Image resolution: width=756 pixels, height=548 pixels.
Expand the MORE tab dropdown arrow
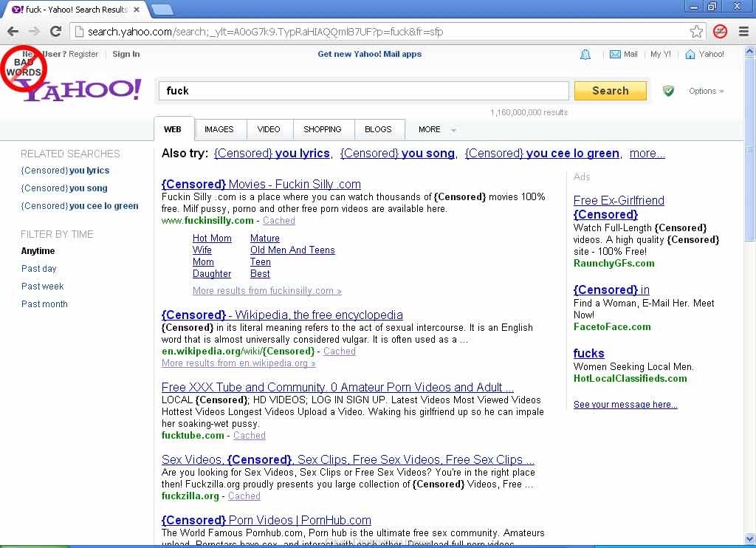pyautogui.click(x=453, y=130)
